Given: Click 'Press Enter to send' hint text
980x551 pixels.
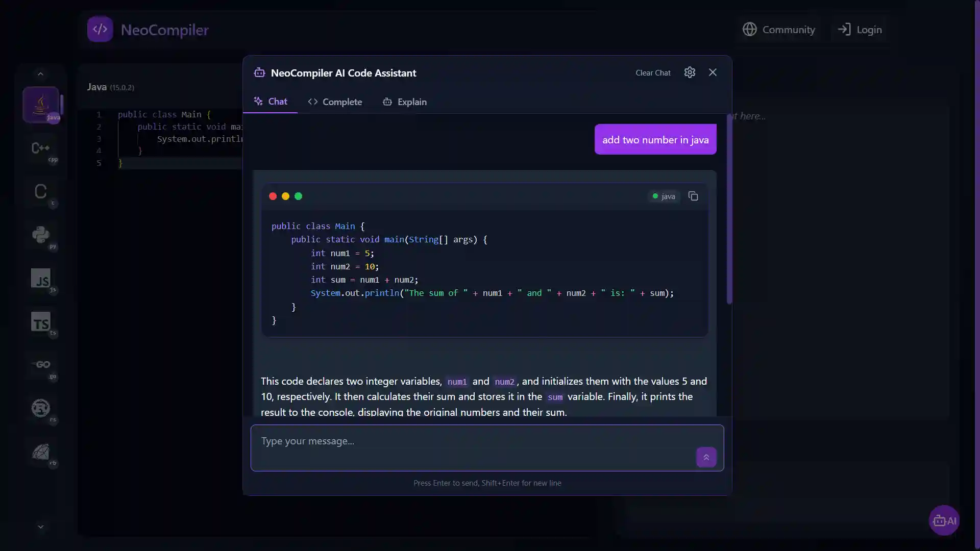Looking at the screenshot, I should (x=487, y=483).
